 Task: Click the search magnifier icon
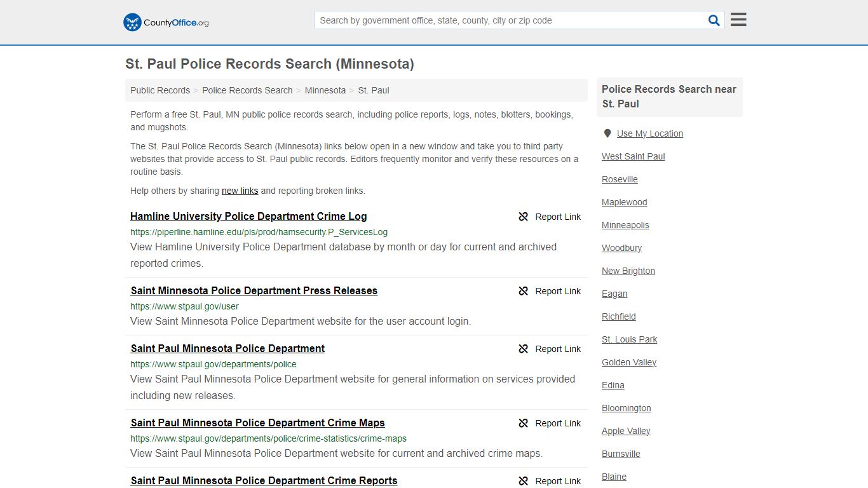click(714, 20)
